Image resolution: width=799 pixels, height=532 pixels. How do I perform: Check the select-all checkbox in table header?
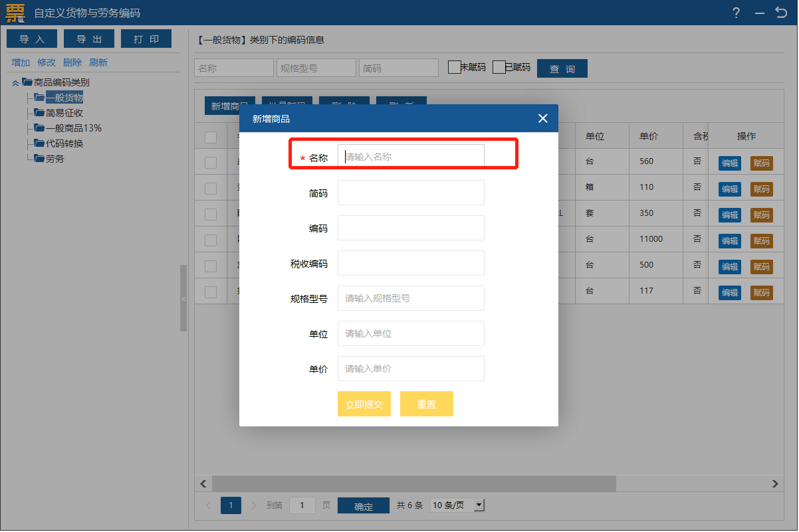coord(211,137)
